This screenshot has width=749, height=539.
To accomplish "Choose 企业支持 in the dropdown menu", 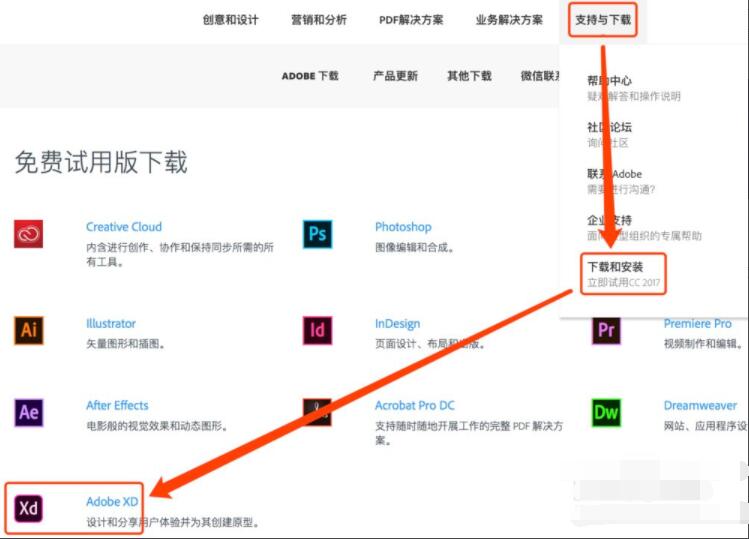I will click(x=610, y=220).
